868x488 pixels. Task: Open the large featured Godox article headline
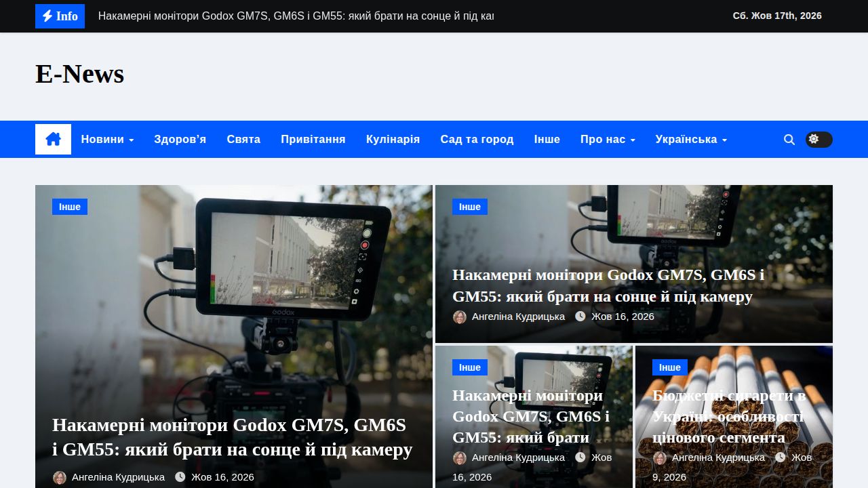pyautogui.click(x=232, y=437)
